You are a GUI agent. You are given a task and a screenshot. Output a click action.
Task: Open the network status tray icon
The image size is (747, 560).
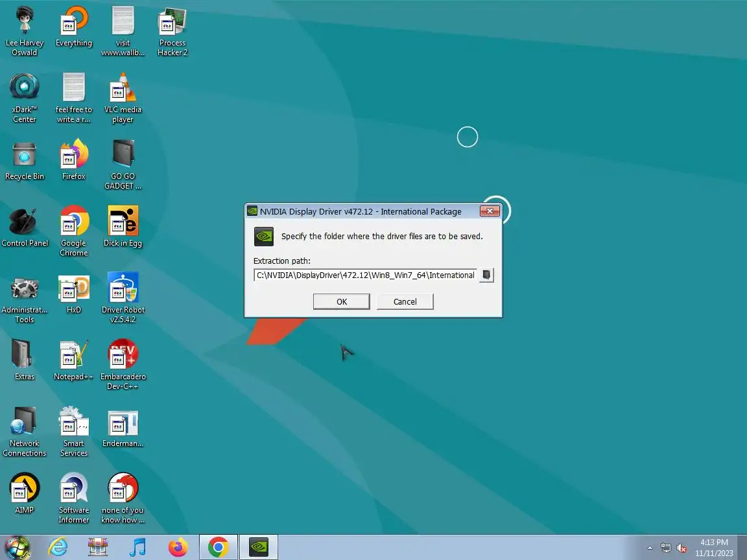click(665, 548)
